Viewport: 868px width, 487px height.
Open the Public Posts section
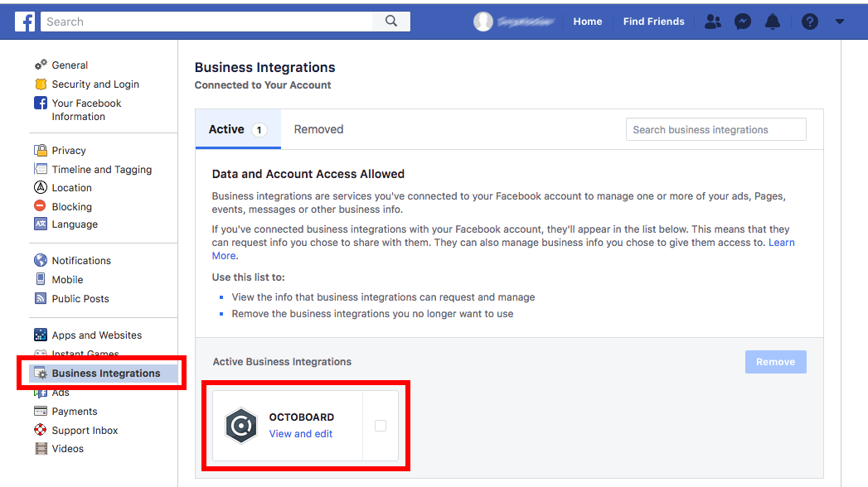point(80,298)
